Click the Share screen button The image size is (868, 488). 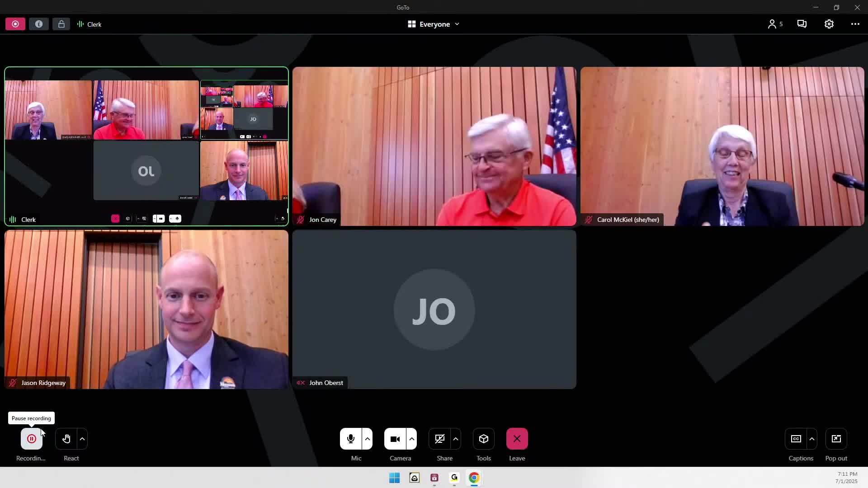[439, 439]
